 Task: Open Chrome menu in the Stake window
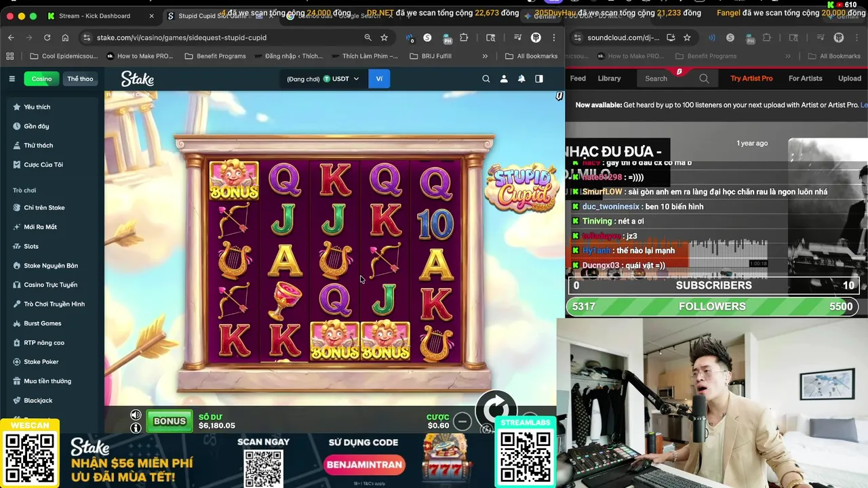click(x=554, y=37)
